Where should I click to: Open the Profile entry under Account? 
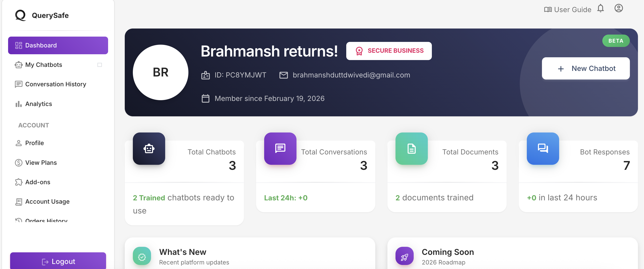(18, 143)
